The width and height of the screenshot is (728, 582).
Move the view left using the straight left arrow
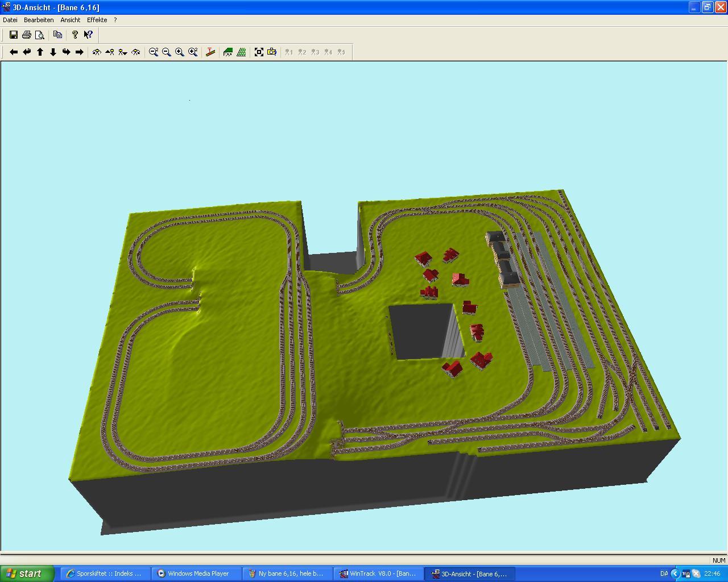click(x=14, y=52)
